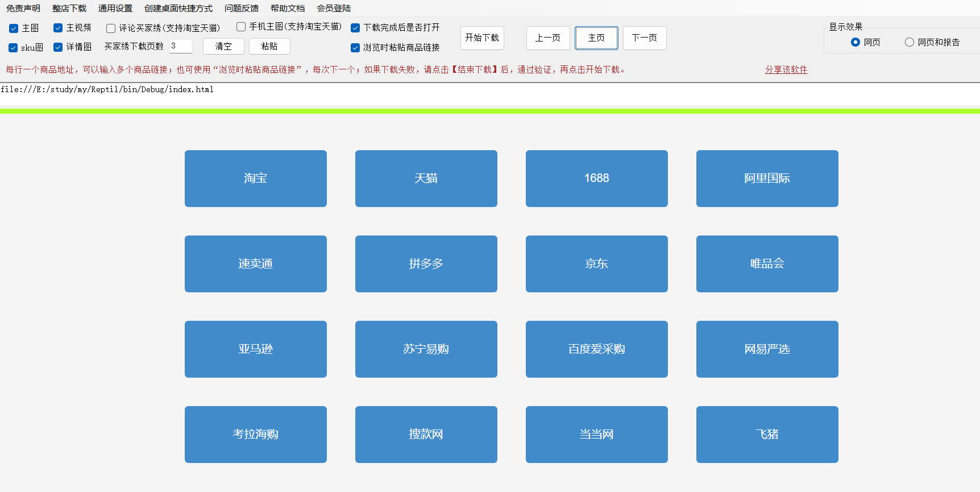Toggle 浏览时粘贴商品链接 checkbox
Image resolution: width=980 pixels, height=492 pixels.
(355, 48)
